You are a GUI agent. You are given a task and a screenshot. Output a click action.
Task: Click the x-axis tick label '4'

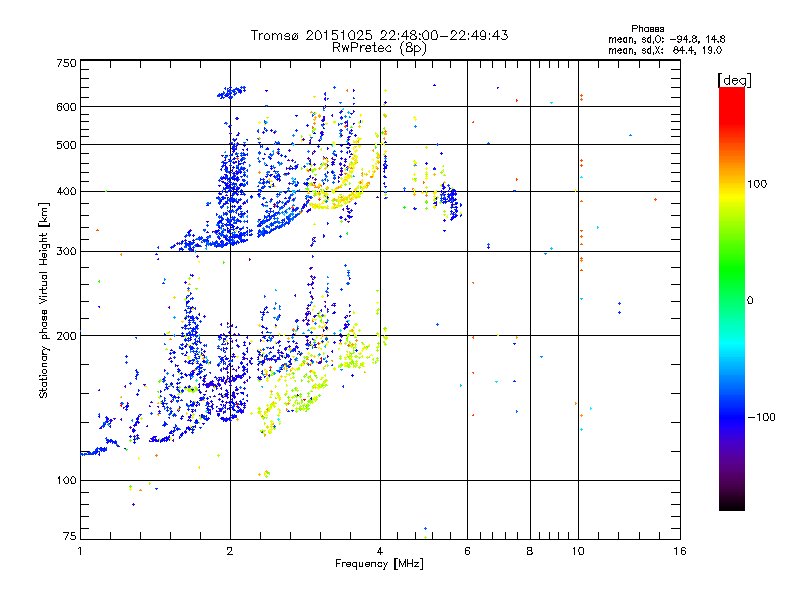pos(380,551)
